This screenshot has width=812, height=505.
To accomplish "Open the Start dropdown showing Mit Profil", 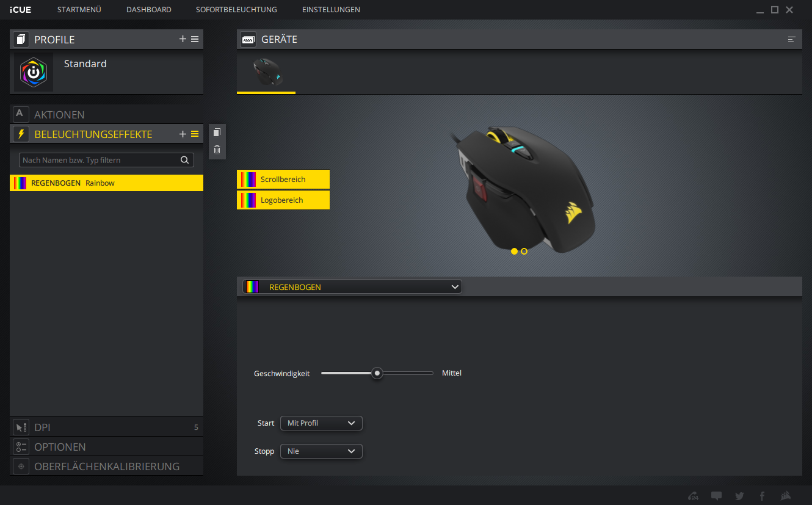I will [321, 423].
